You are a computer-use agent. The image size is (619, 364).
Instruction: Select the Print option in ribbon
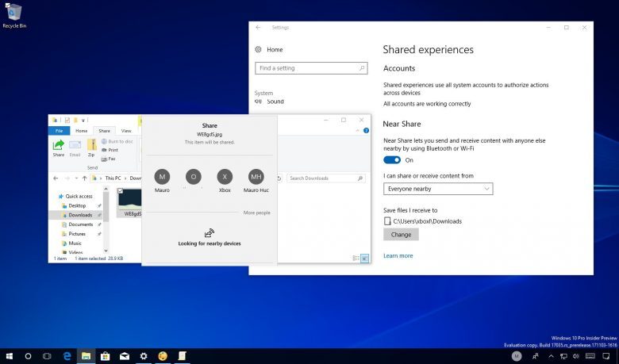pyautogui.click(x=112, y=150)
